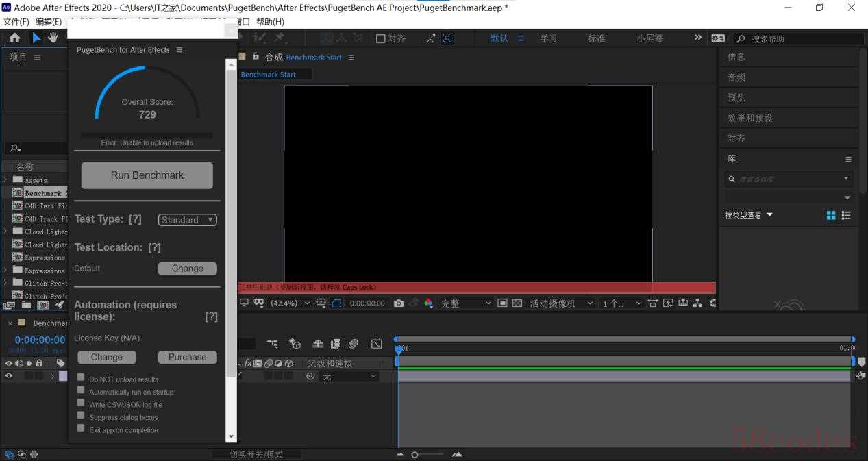Viewport: 868px width, 461px height.
Task: Click the snapshot camera icon
Action: 399,303
